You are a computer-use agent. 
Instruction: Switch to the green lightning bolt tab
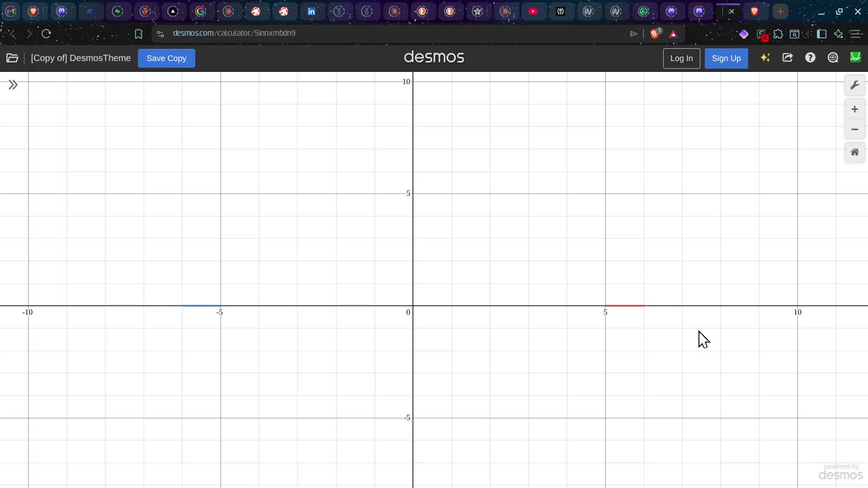pos(118,11)
